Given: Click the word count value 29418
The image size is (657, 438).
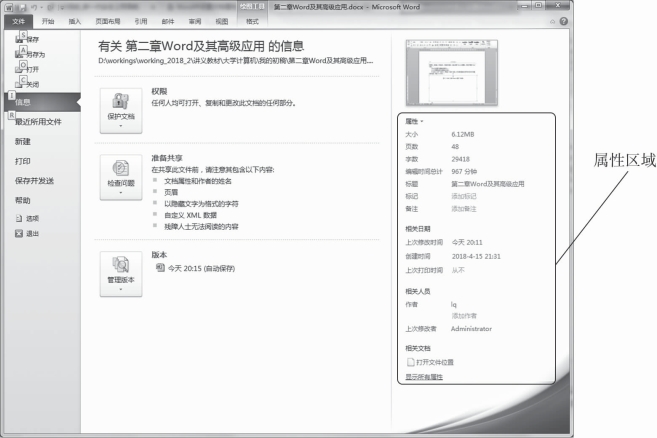Looking at the screenshot, I should pyautogui.click(x=460, y=159).
